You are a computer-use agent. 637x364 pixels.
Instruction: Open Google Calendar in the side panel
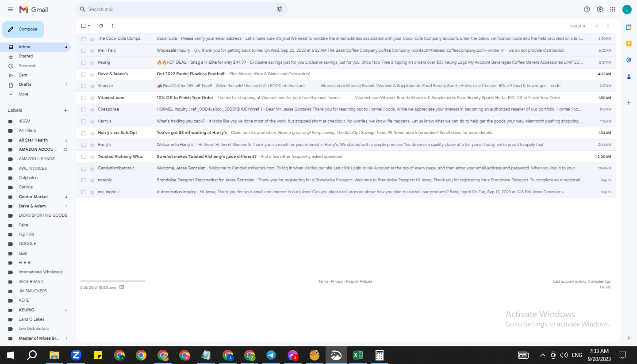click(629, 27)
